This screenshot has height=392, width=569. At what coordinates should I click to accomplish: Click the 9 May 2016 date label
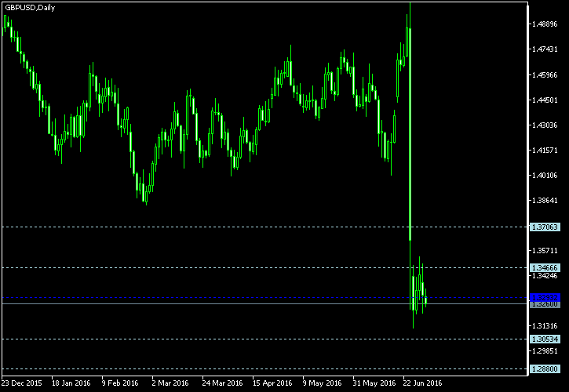click(x=323, y=383)
